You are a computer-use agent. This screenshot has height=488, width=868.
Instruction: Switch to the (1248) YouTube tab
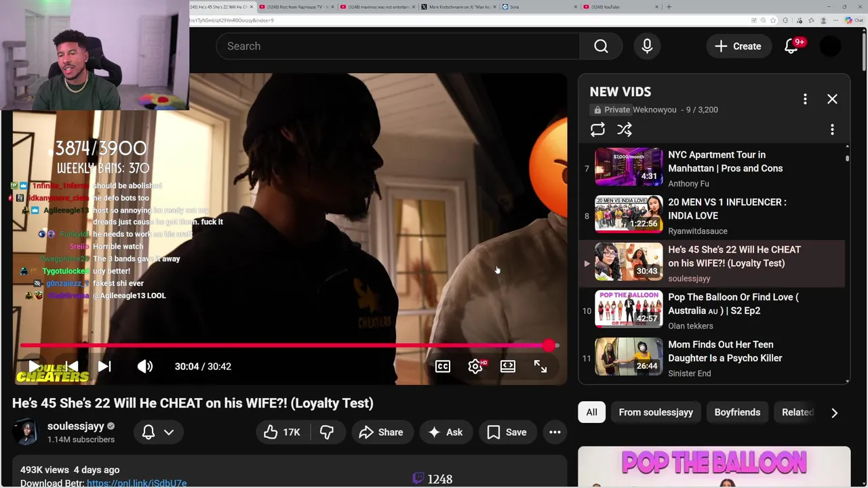621,7
